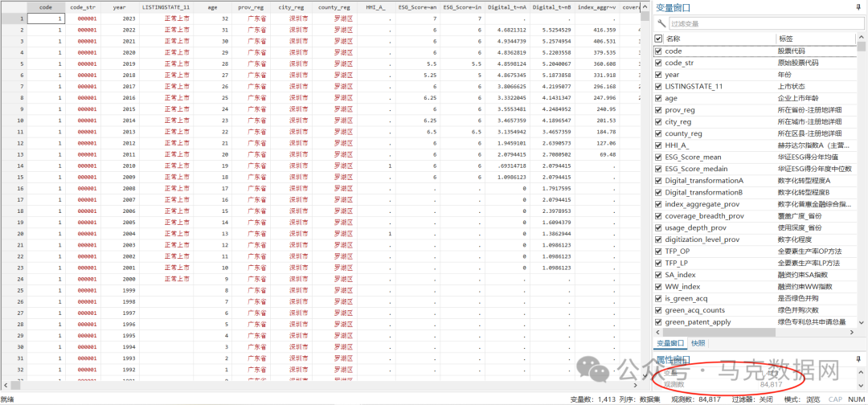Click the prov_reg column header

click(x=249, y=8)
